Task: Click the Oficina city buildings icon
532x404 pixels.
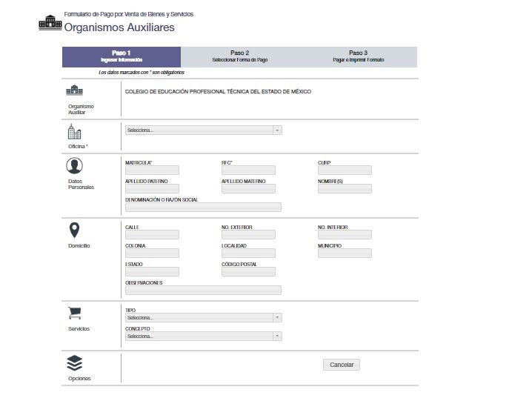Action: click(x=74, y=131)
